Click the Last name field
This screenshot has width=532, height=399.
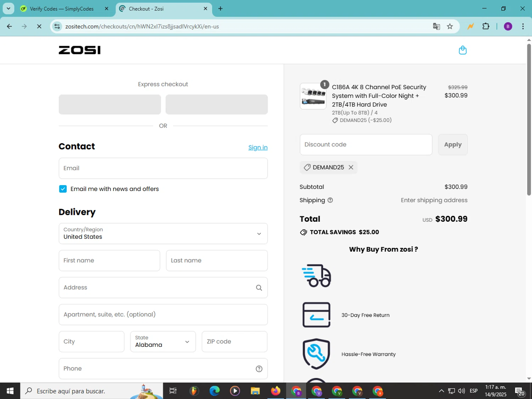coord(217,261)
